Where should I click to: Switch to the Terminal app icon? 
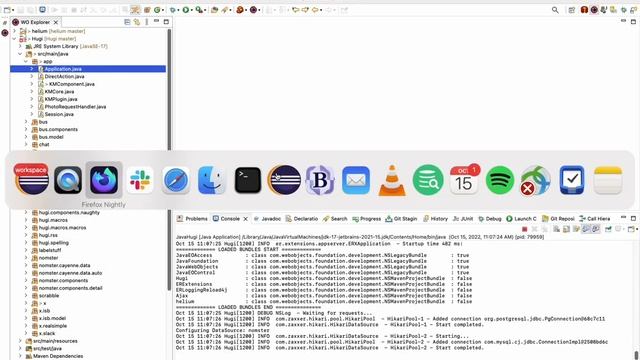pos(248,180)
